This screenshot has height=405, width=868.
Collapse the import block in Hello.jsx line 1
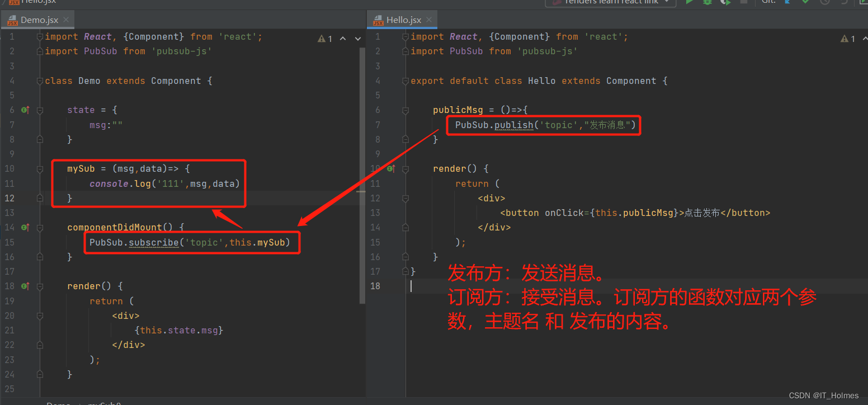tap(405, 37)
